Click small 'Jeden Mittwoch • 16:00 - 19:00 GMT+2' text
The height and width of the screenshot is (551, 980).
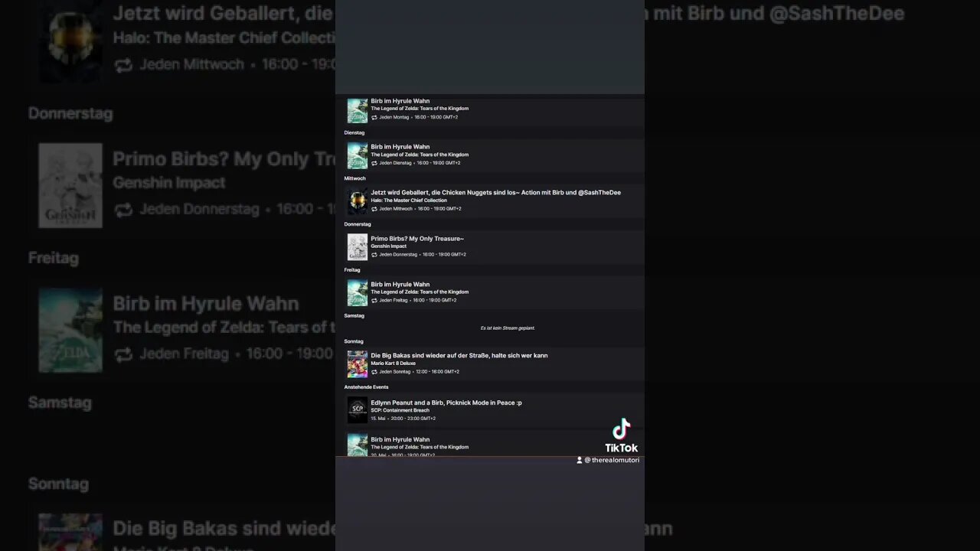tap(420, 209)
